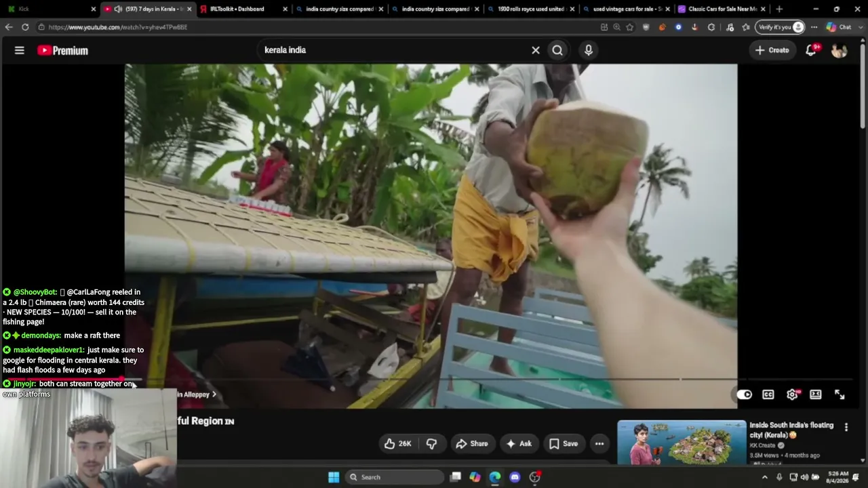
Task: Close the Kick tab
Action: 94,9
